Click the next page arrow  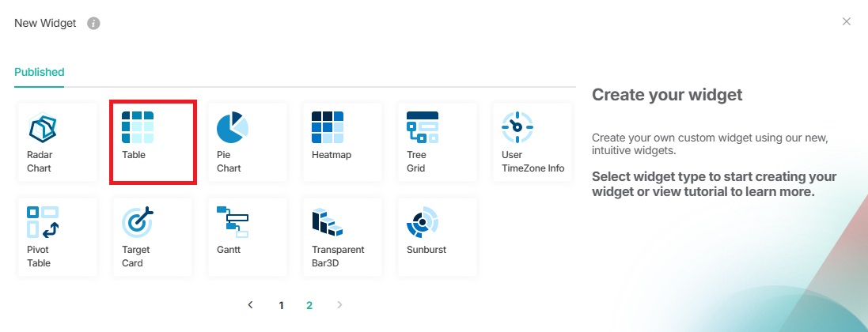pyautogui.click(x=339, y=304)
